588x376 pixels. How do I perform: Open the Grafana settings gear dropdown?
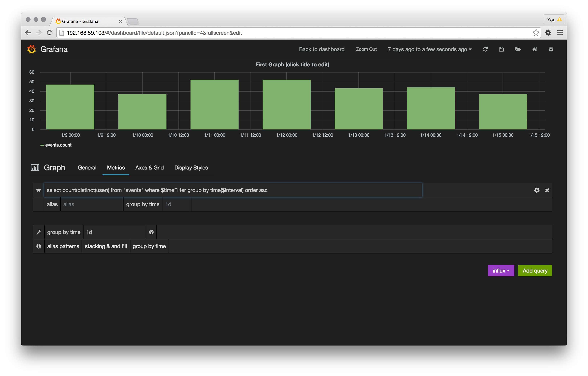pos(551,49)
